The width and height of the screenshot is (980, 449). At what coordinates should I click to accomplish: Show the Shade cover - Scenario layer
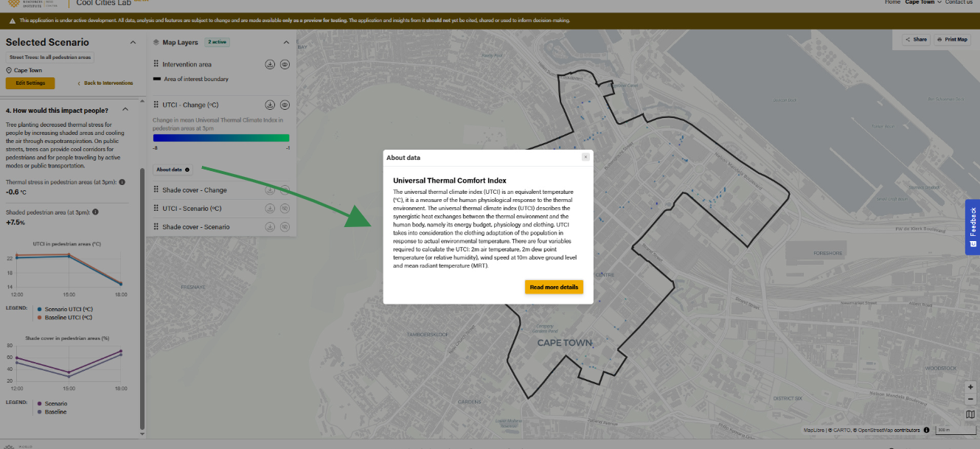click(285, 227)
